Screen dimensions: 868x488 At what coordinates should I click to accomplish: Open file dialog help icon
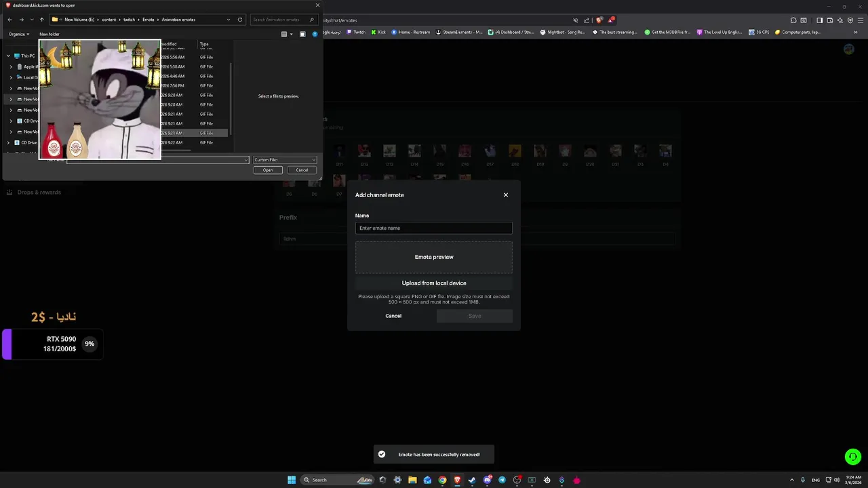(315, 34)
